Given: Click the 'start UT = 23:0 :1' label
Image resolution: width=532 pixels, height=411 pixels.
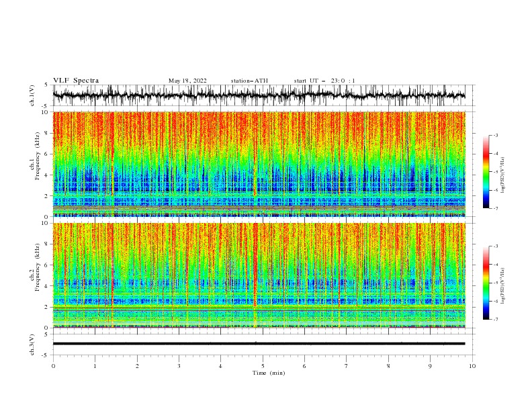Looking at the screenshot, I should point(324,81).
